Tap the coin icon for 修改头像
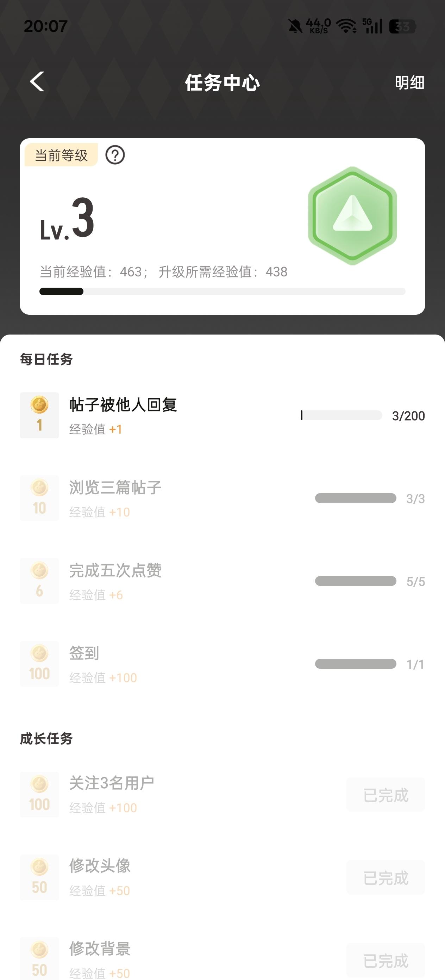Image resolution: width=445 pixels, height=980 pixels. click(x=39, y=877)
